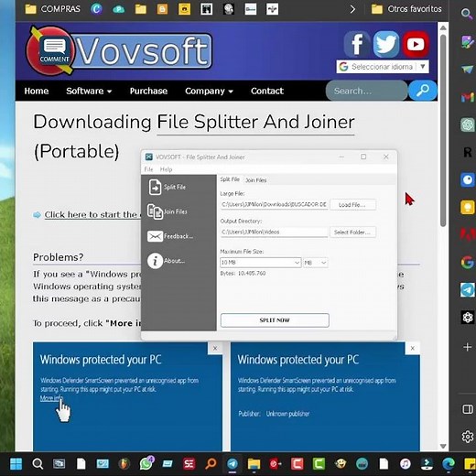Image resolution: width=476 pixels, height=476 pixels.
Task: Open the Otros favoritos folder
Action: [x=406, y=9]
